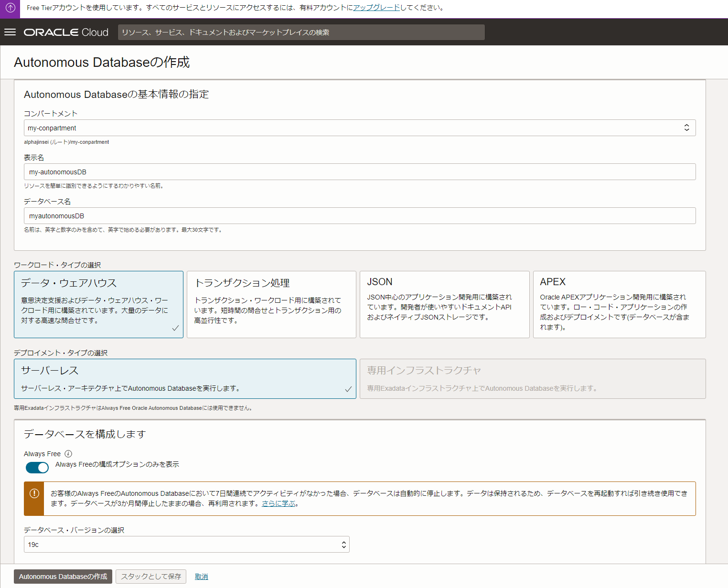This screenshot has width=728, height=588.
Task: Open the hamburger navigation menu
Action: tap(10, 32)
